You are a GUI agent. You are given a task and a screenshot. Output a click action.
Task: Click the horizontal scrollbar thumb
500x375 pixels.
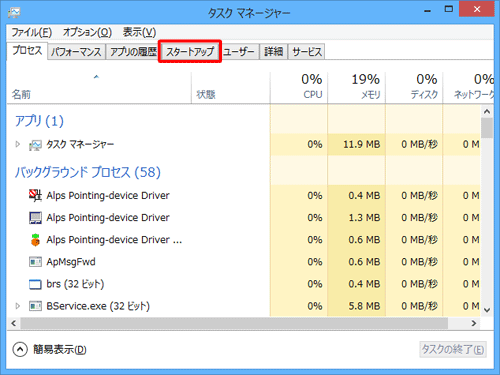pos(234,323)
